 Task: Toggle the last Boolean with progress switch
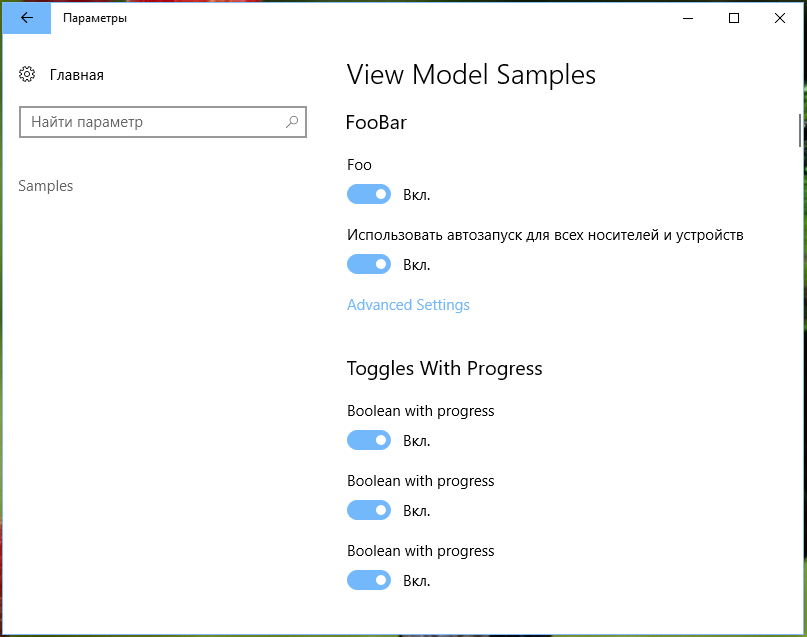tap(369, 580)
